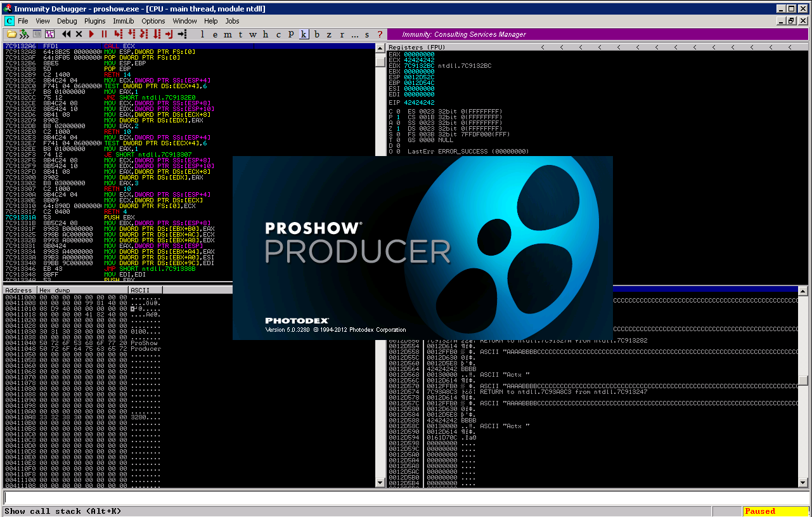Viewport: 812px width, 517px height.
Task: Click the Close program X toolbar icon
Action: [x=79, y=34]
